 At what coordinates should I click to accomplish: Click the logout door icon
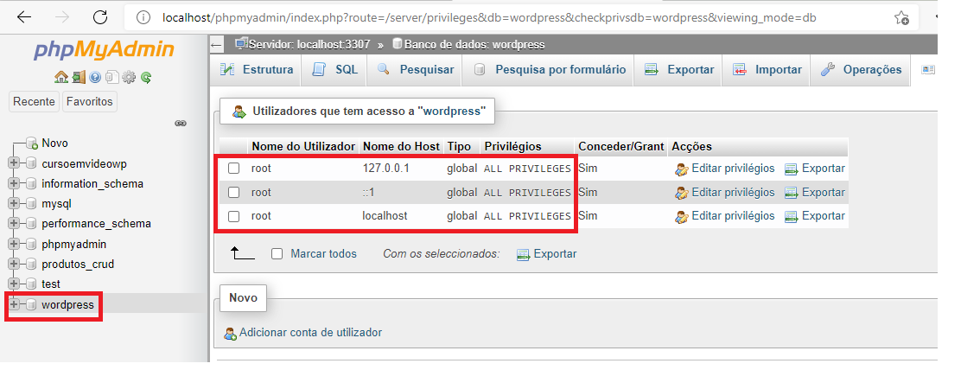(x=78, y=78)
